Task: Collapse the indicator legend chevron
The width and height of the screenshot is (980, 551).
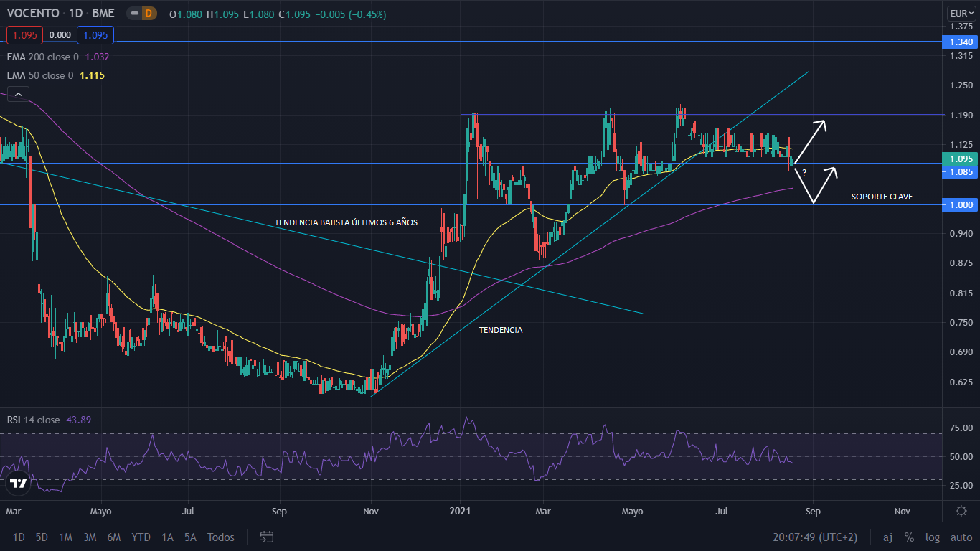Action: [18, 94]
